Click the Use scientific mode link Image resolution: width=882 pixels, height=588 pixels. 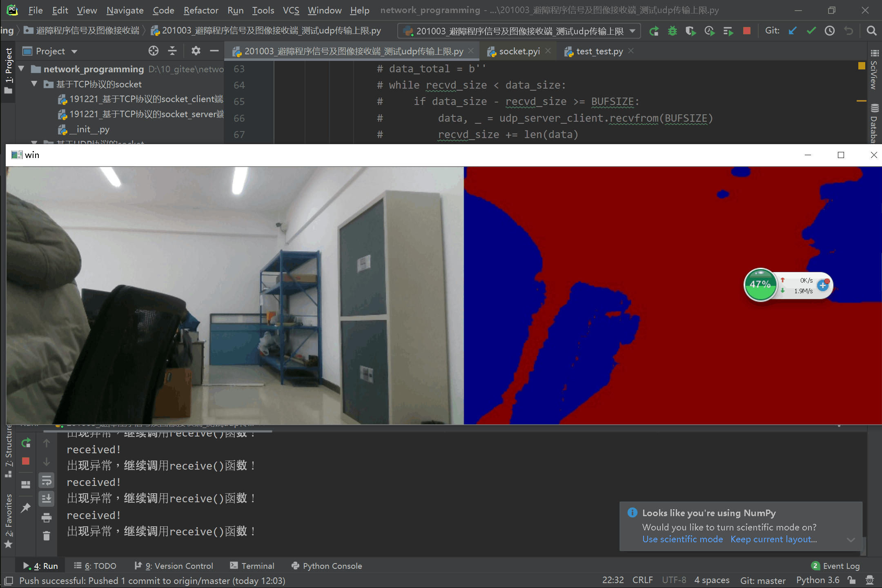click(682, 539)
